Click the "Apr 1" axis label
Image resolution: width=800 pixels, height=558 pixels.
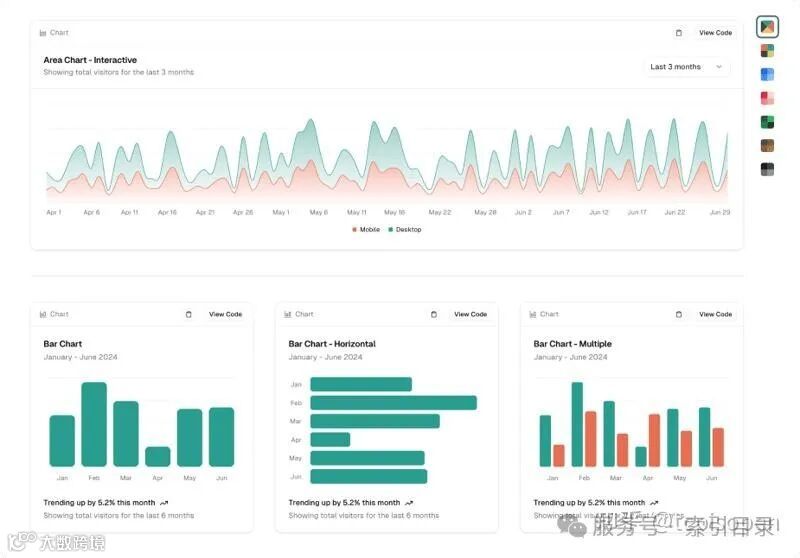(x=54, y=212)
